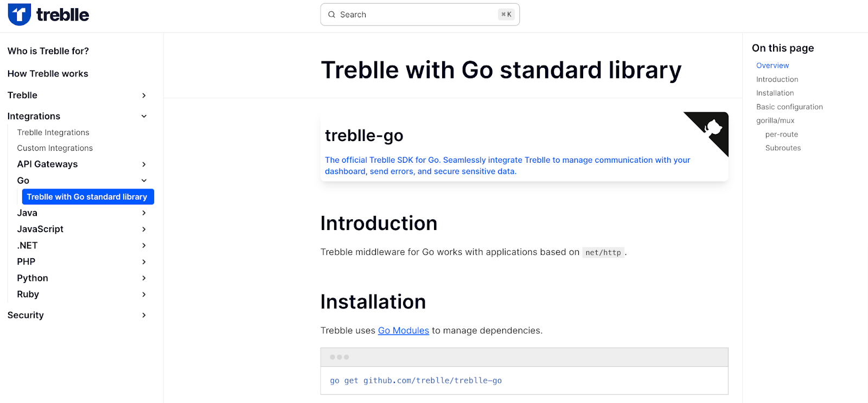This screenshot has width=868, height=403.
Task: Collapse the Go section chevron
Action: [144, 181]
